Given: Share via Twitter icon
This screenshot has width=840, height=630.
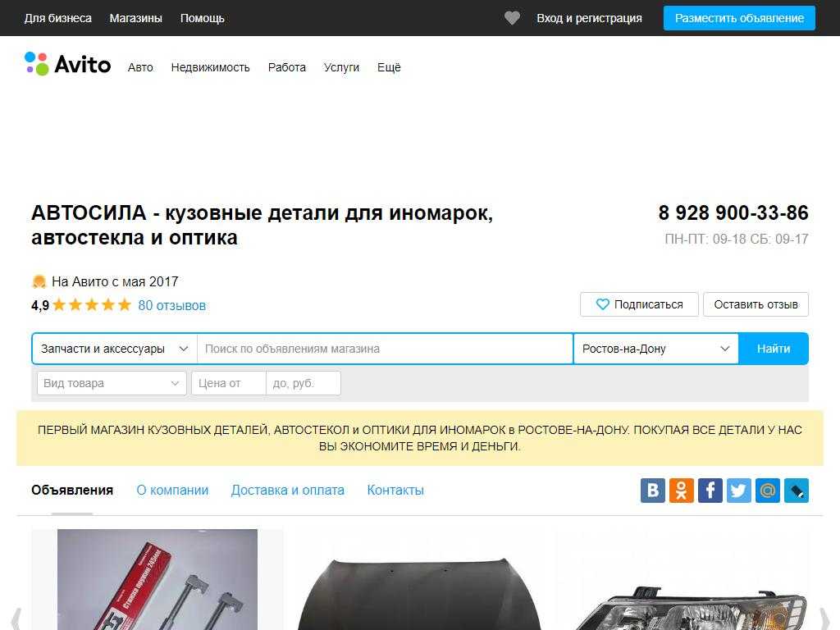Looking at the screenshot, I should (x=739, y=491).
